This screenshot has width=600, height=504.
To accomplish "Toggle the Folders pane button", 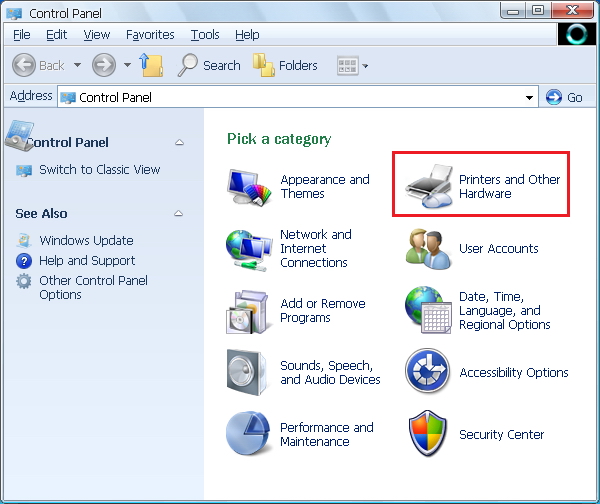I will click(285, 65).
